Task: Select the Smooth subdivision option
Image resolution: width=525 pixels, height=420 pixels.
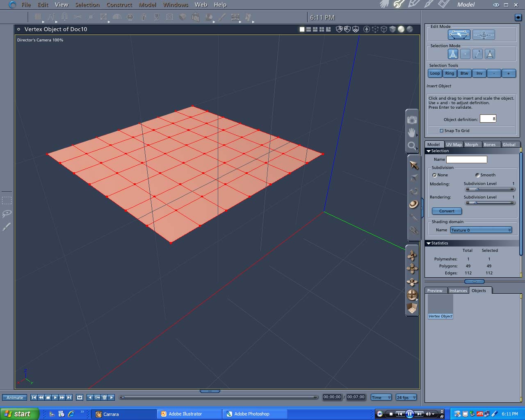Action: pos(477,175)
